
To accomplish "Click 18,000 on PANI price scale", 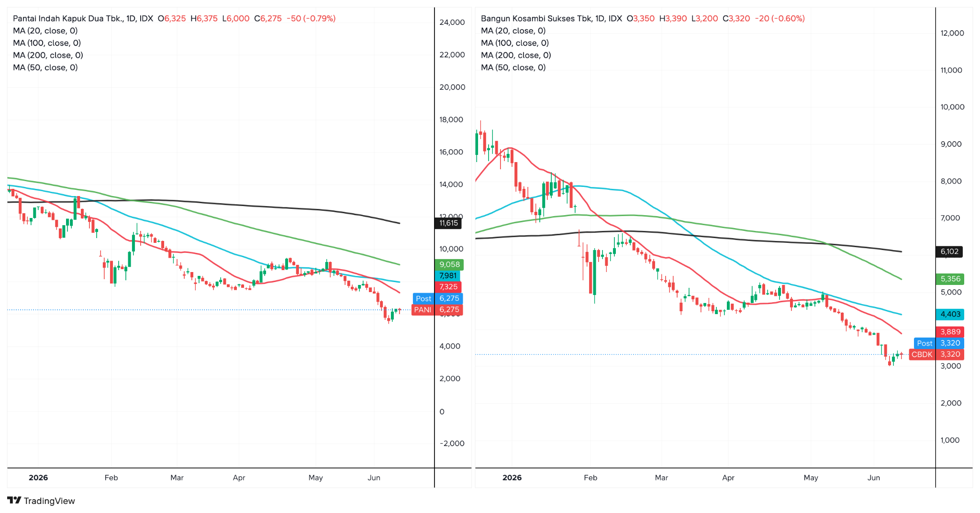I will [451, 120].
